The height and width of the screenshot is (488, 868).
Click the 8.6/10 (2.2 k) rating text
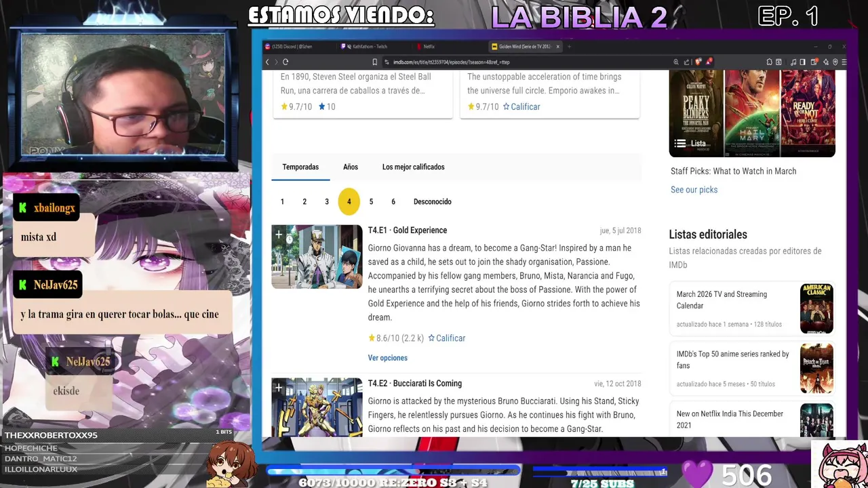397,338
